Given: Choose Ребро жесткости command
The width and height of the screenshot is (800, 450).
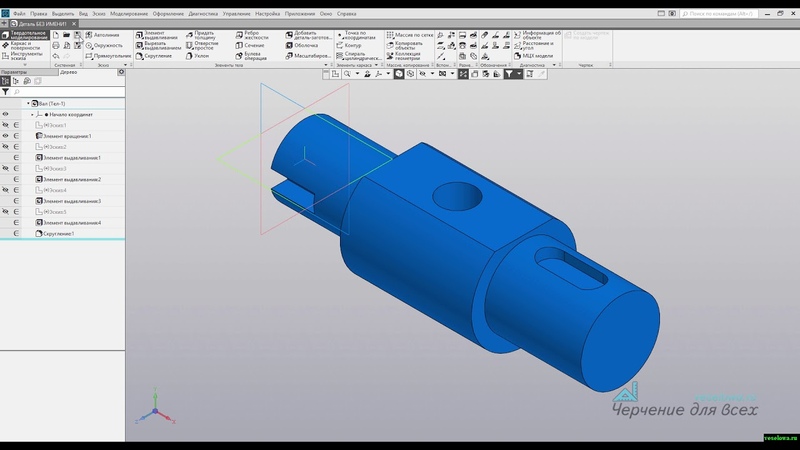Looking at the screenshot, I should 252,35.
